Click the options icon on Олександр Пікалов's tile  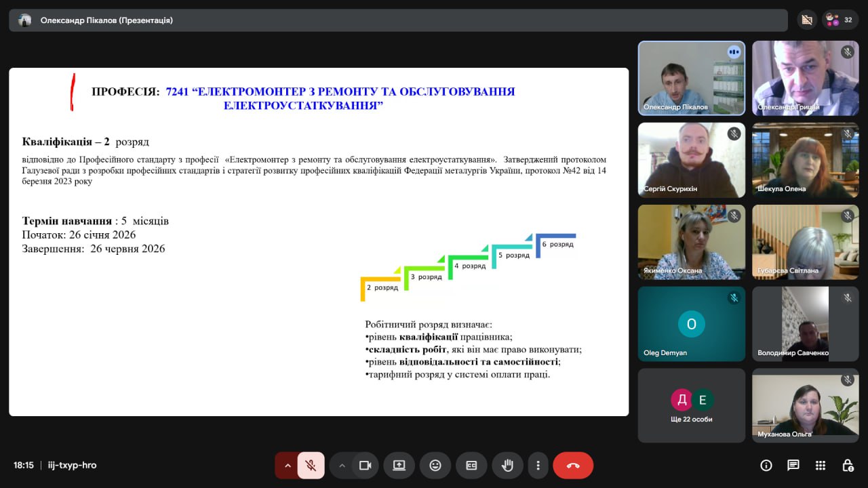(734, 52)
